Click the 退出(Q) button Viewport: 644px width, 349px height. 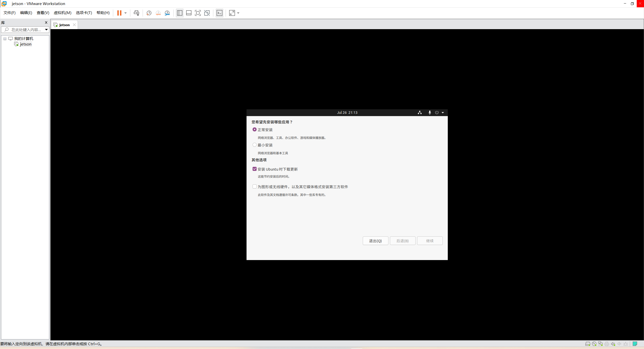coord(375,241)
